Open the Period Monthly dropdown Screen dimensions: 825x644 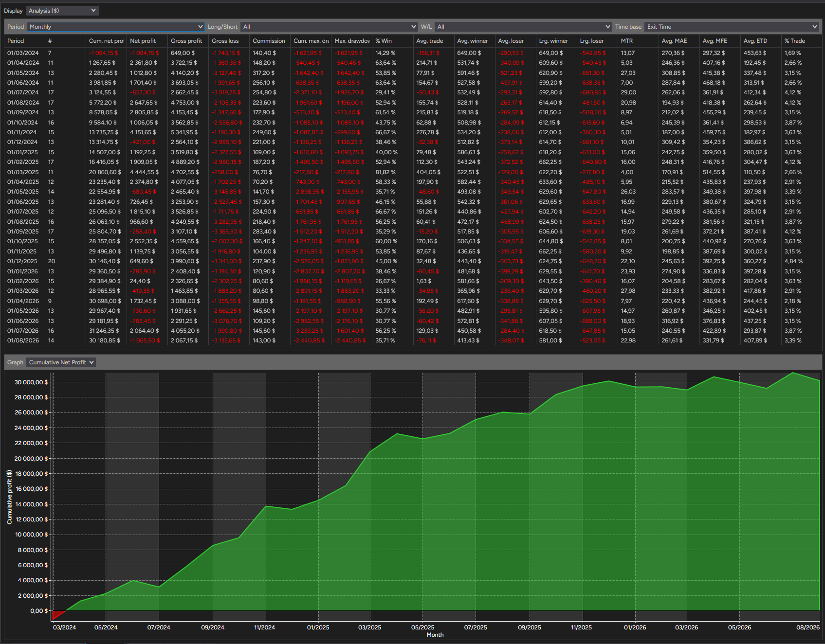pyautogui.click(x=116, y=27)
